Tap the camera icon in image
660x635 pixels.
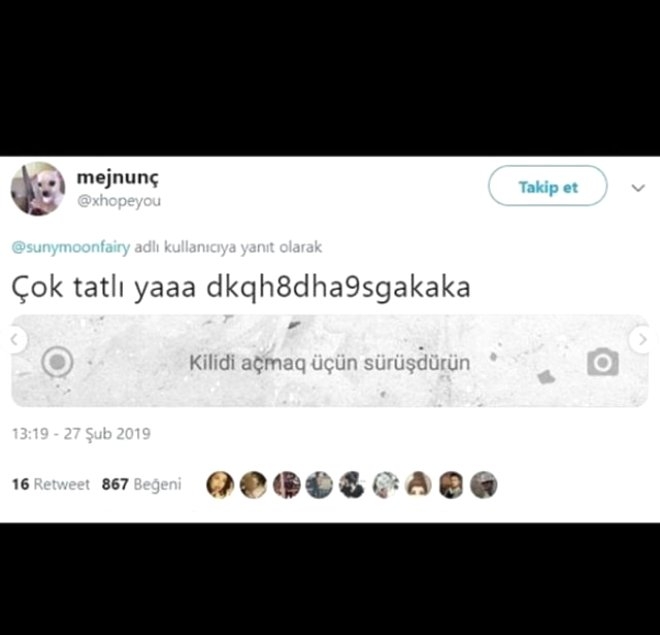click(x=603, y=362)
